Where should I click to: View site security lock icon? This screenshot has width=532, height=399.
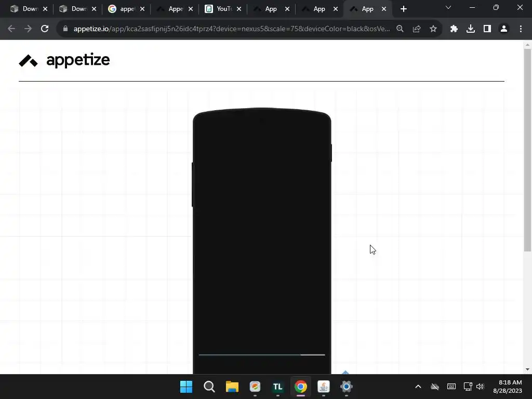tap(65, 29)
